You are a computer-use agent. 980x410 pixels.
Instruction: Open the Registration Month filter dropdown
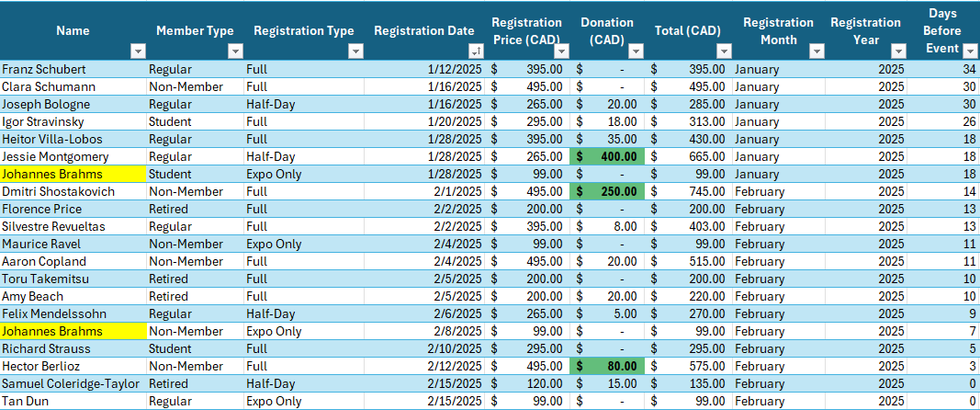[x=817, y=51]
